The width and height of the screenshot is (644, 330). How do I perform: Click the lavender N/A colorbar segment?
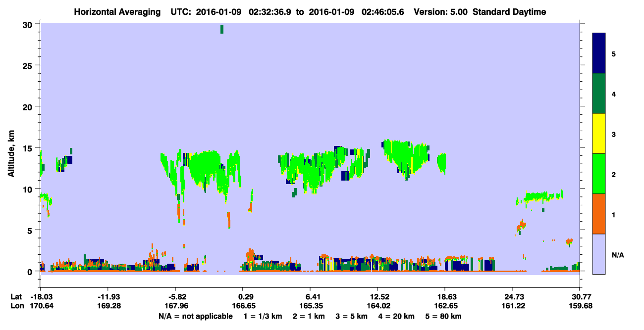[599, 254]
